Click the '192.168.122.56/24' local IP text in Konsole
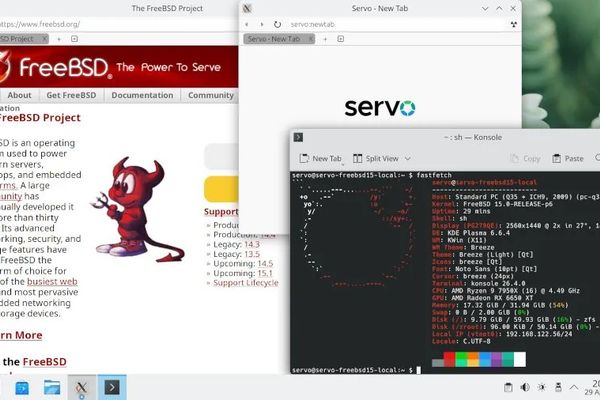Image resolution: width=600 pixels, height=400 pixels. 539,334
